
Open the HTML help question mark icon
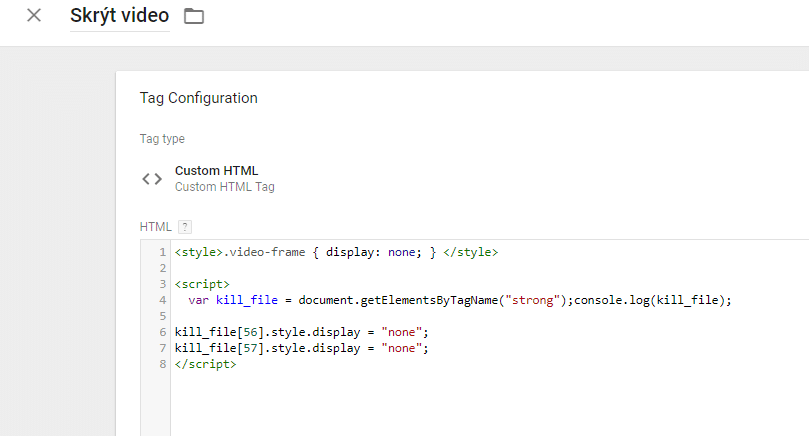[x=185, y=227]
